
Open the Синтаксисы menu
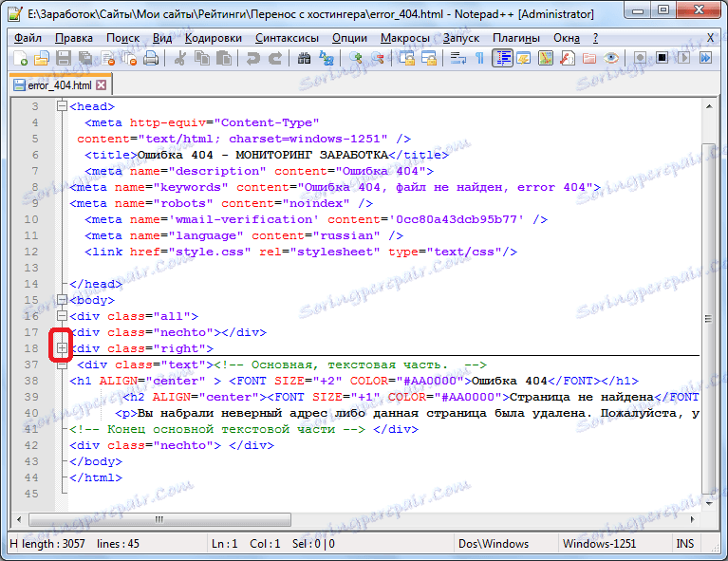point(287,38)
